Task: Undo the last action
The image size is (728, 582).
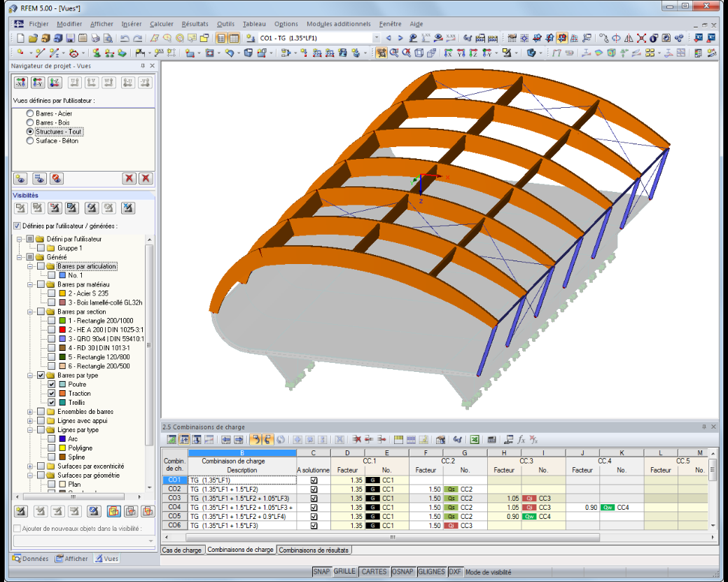Action: coord(124,38)
